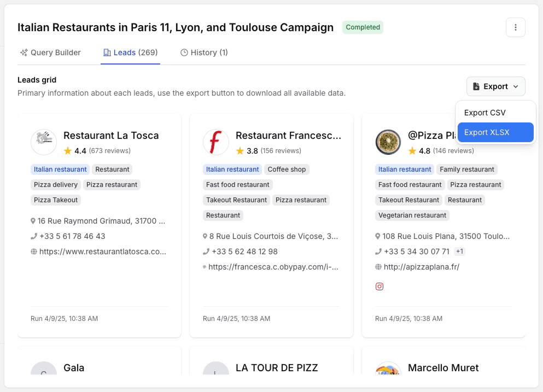Open the restaurantlatosca website link
Viewport: 543px width, 392px height.
[x=102, y=251]
